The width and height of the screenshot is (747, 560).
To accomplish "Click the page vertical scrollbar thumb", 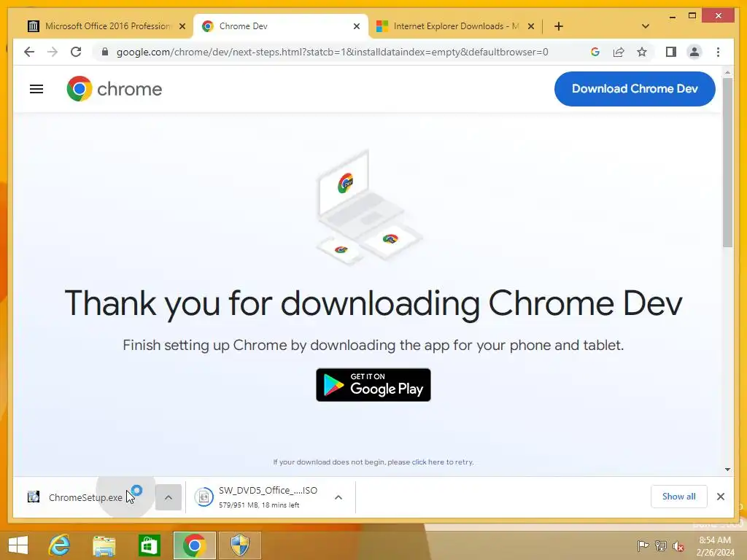I will 727,162.
